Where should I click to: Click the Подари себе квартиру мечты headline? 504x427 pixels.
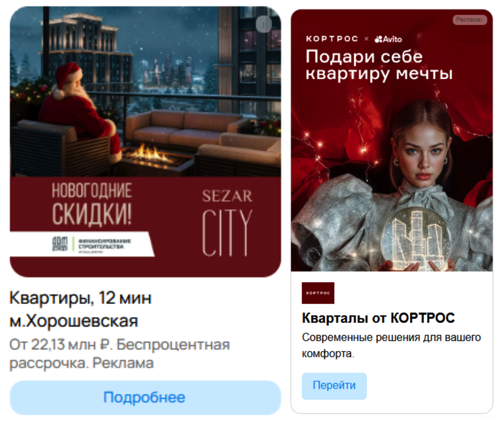tap(379, 65)
